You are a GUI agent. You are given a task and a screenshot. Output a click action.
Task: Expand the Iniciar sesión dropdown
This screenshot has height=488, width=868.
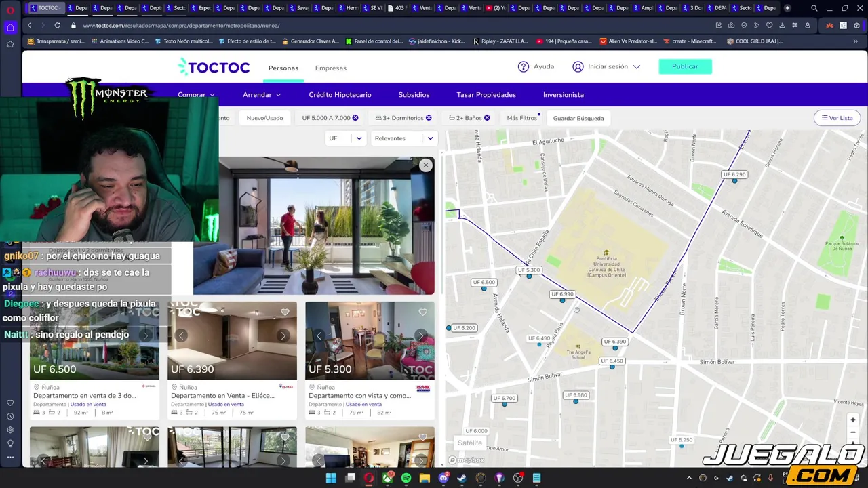tap(637, 67)
